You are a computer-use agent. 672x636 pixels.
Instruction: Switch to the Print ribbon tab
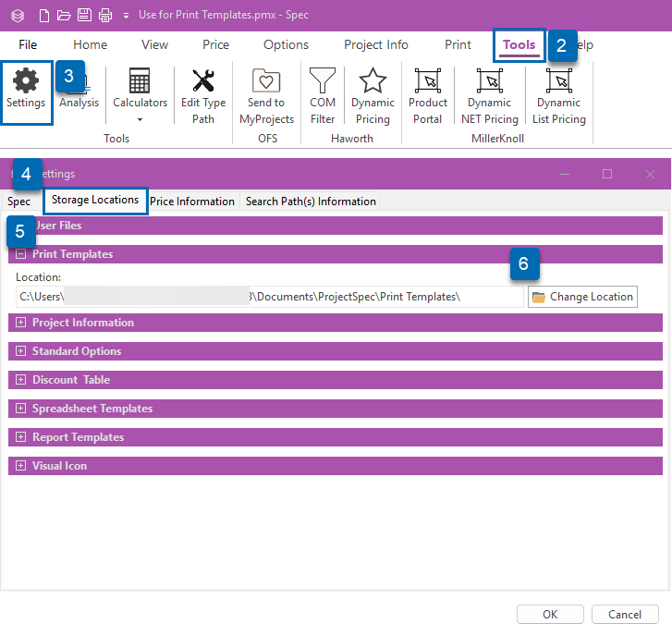tap(458, 44)
